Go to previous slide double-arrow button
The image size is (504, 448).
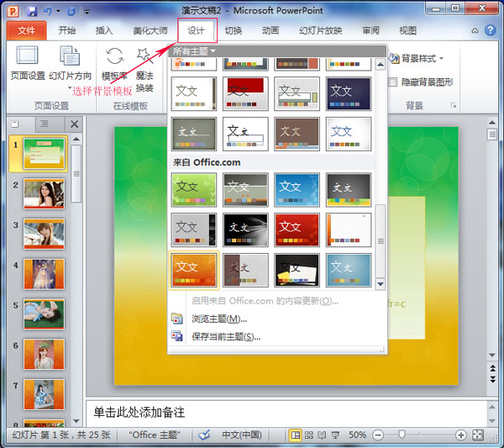[x=492, y=368]
